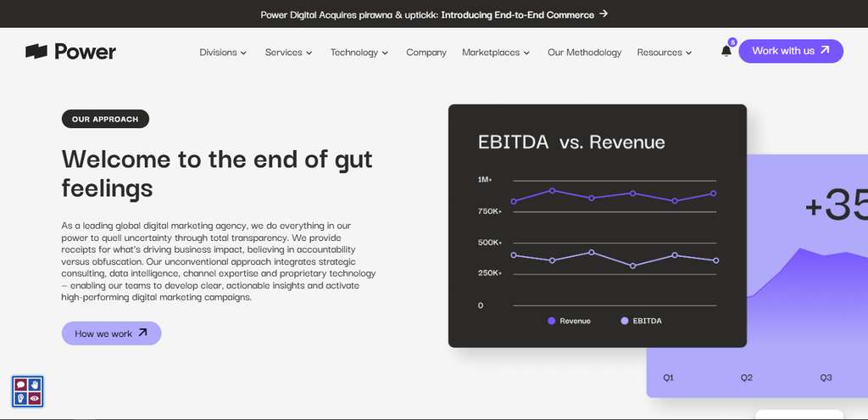Expand the Services dropdown menu

click(288, 52)
